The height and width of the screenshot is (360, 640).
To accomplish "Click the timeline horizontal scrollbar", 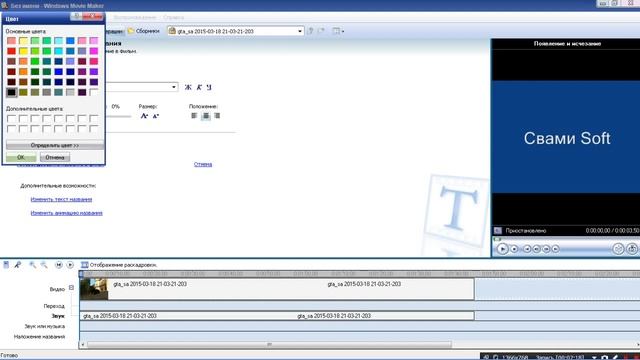I will click(x=269, y=344).
